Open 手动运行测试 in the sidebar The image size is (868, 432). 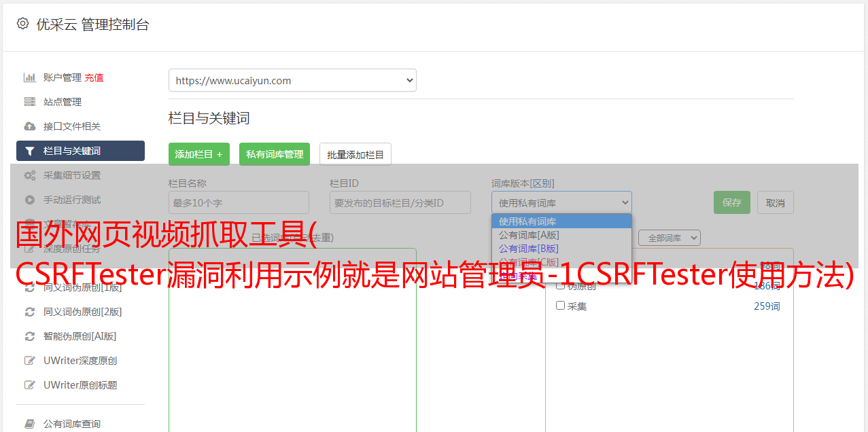point(72,200)
